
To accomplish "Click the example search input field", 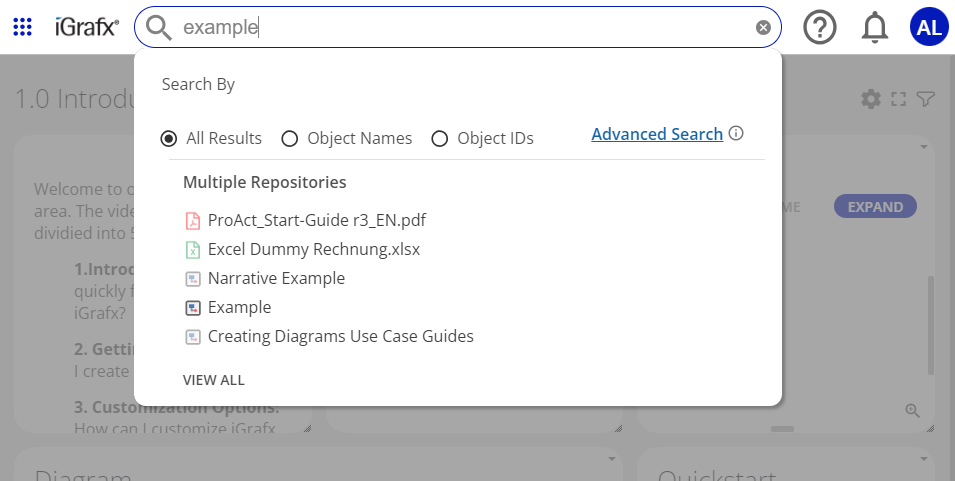I will pos(460,28).
